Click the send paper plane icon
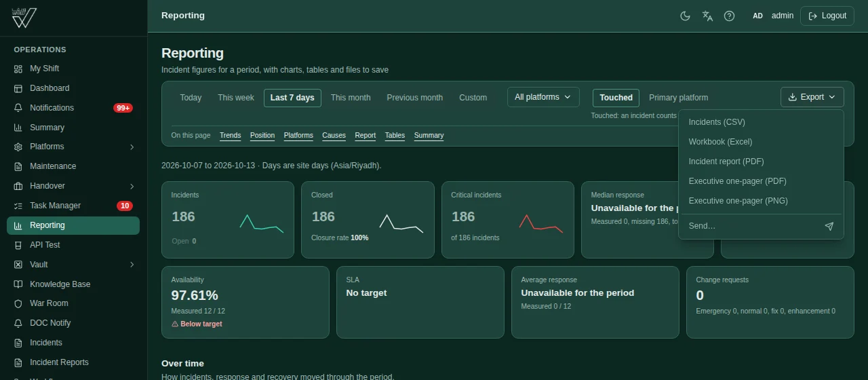This screenshot has height=380, width=868. 829,226
